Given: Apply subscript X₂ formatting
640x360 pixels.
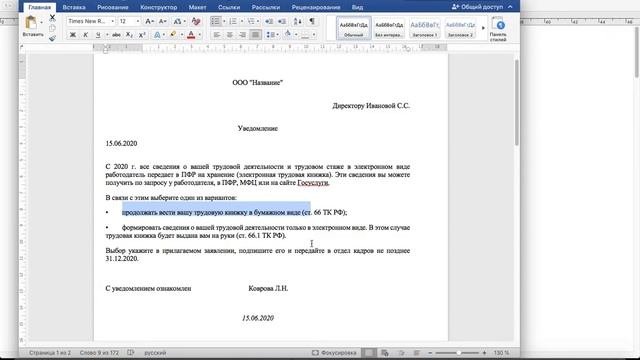Looking at the screenshot, I should coord(129,35).
